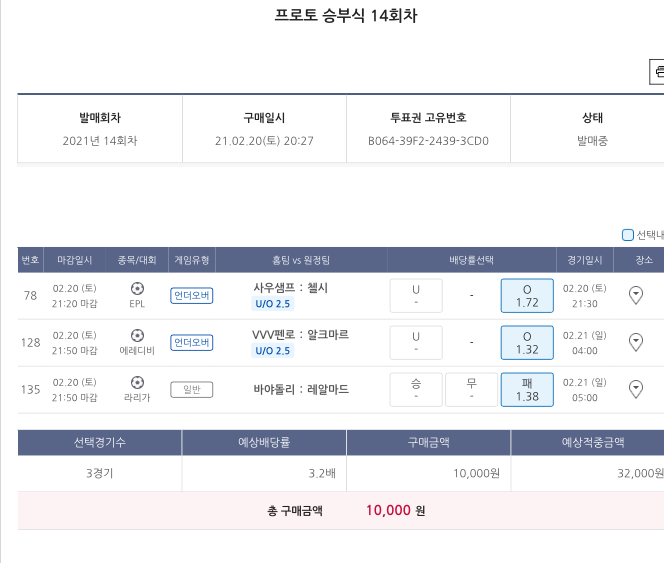This screenshot has width=664, height=563.
Task: Select O 1.72 odds for match 78
Action: click(527, 295)
